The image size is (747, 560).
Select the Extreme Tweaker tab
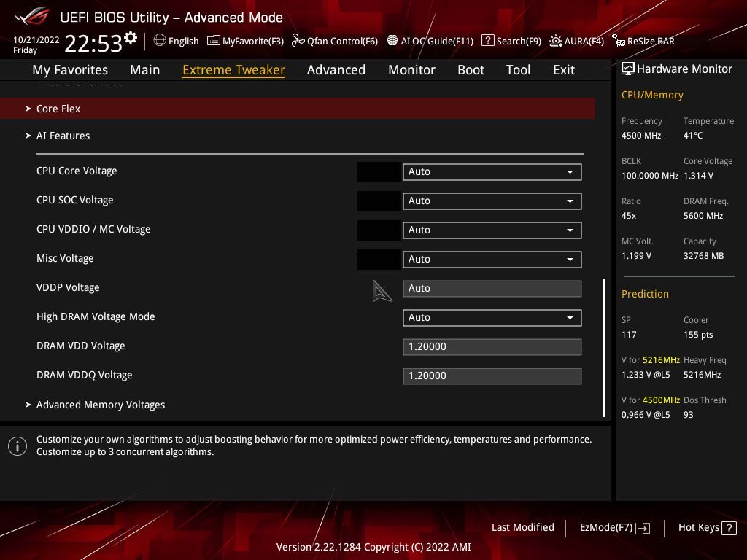click(233, 70)
